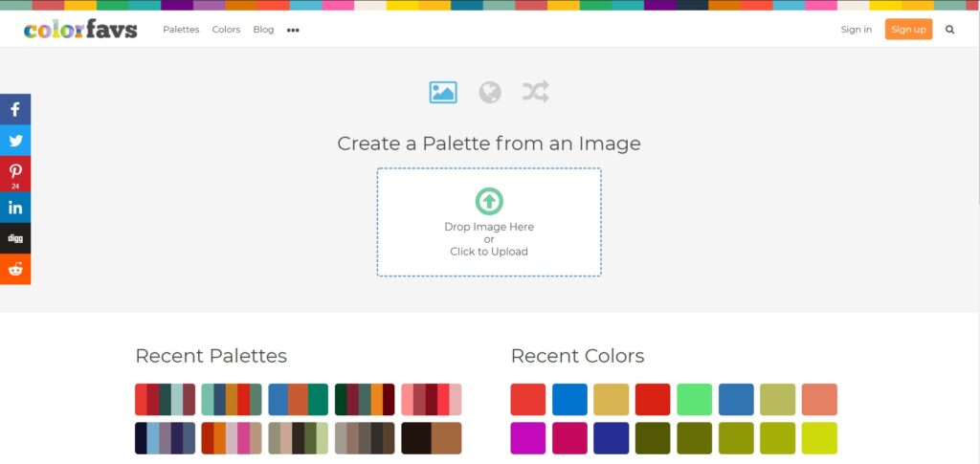Click the Sign in link
Viewport: 980px width, 464px height.
click(x=857, y=30)
